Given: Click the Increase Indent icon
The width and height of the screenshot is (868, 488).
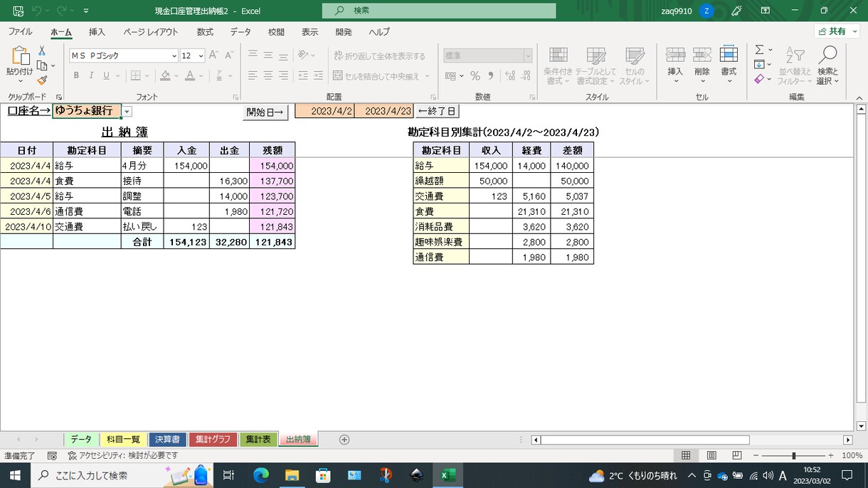Looking at the screenshot, I should [319, 76].
